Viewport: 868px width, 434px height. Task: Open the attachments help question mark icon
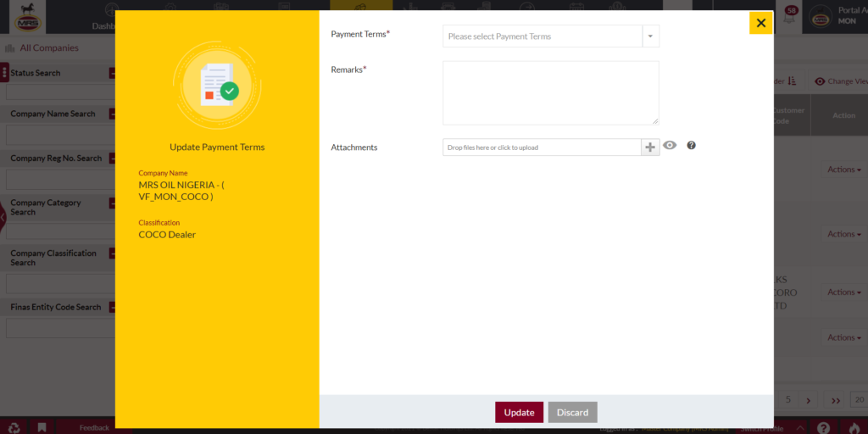[692, 146]
